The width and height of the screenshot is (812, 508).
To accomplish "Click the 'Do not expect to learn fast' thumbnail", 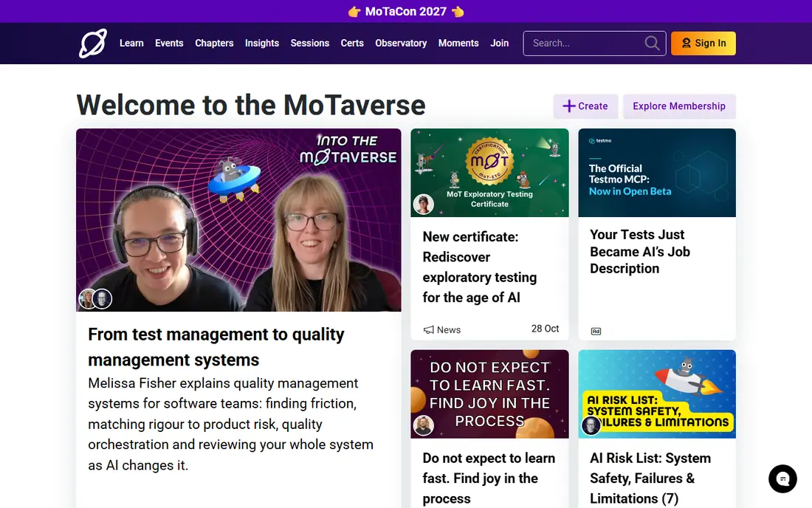I will coord(489,394).
